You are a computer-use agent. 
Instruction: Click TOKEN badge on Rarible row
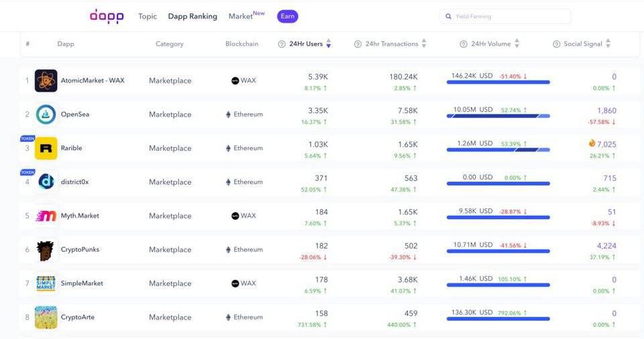(28, 139)
